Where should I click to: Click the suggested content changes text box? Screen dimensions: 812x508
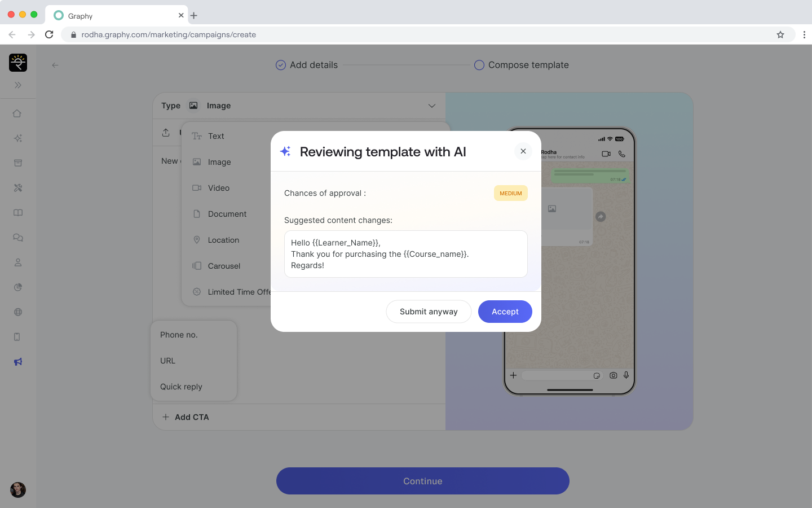point(405,254)
